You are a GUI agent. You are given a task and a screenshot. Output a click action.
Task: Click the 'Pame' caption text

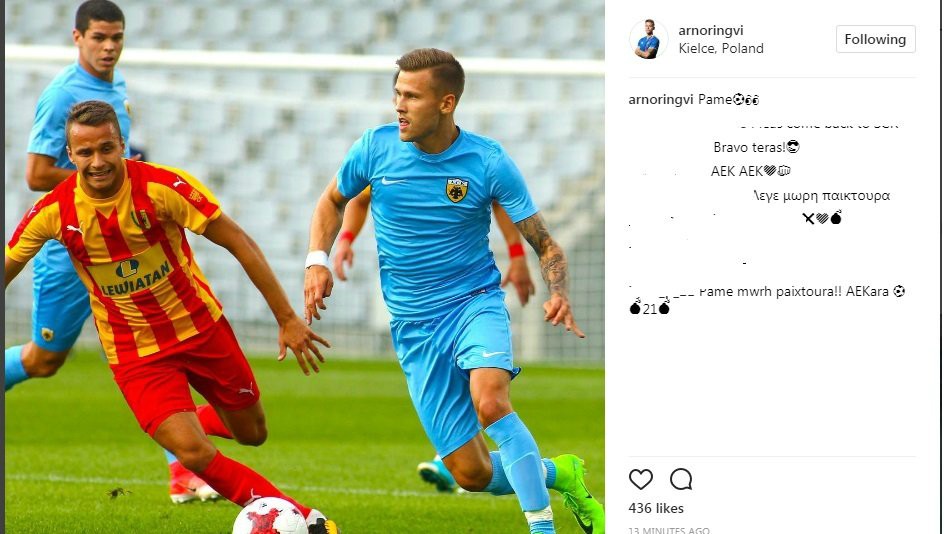728,100
